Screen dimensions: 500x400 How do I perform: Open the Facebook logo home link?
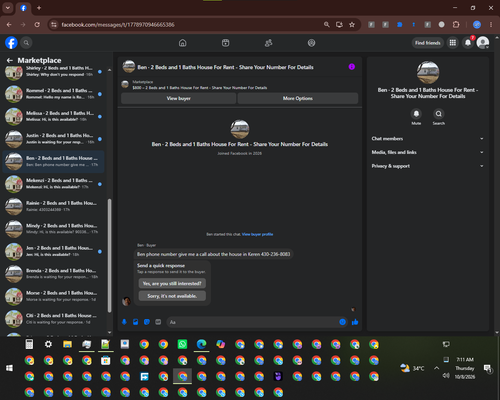point(11,43)
